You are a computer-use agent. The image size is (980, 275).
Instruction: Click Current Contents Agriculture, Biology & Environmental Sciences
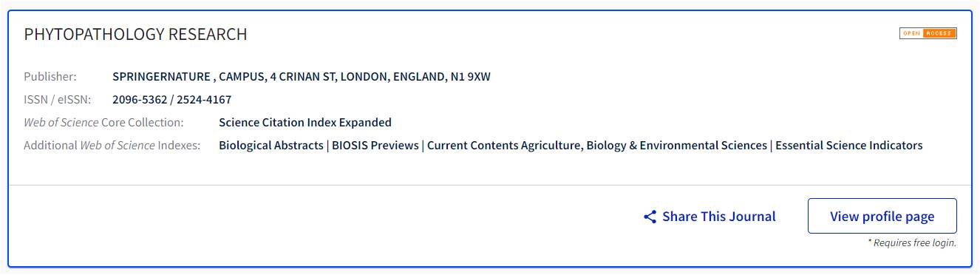(597, 146)
